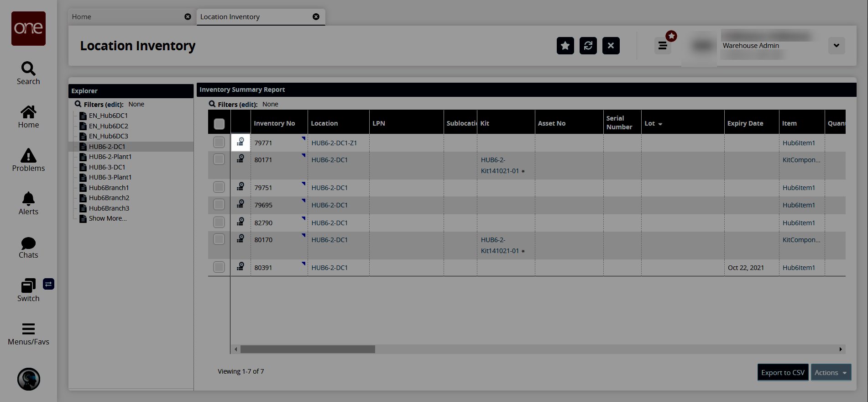
Task: Select EN_Hub6DC1 in Explorer
Action: pyautogui.click(x=108, y=116)
